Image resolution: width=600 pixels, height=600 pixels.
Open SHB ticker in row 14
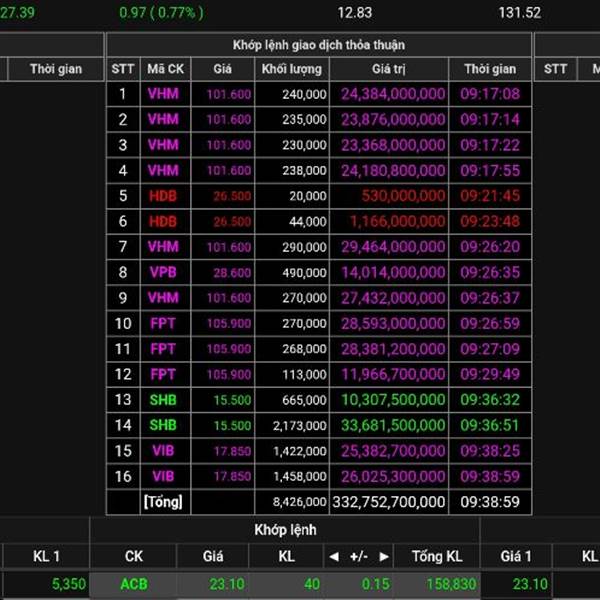[163, 425]
